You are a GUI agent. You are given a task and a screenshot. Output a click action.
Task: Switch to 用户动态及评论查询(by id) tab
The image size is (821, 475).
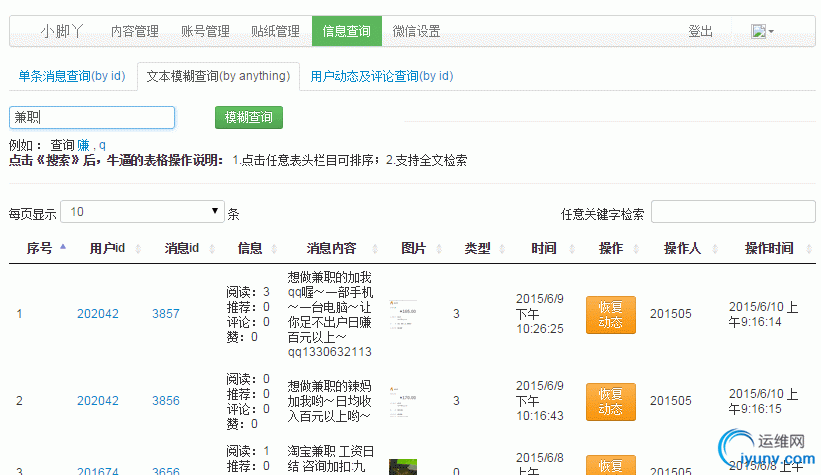pyautogui.click(x=382, y=76)
